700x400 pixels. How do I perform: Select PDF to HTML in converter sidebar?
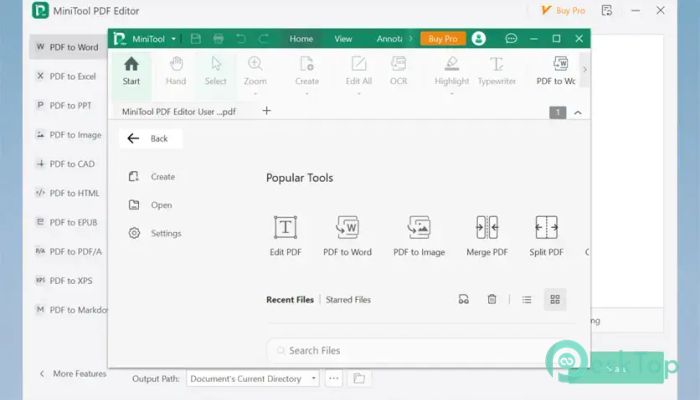click(67, 193)
